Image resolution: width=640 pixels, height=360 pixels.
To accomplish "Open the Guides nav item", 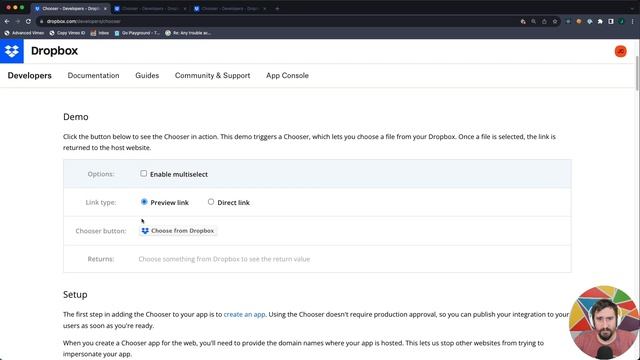I will 147,76.
